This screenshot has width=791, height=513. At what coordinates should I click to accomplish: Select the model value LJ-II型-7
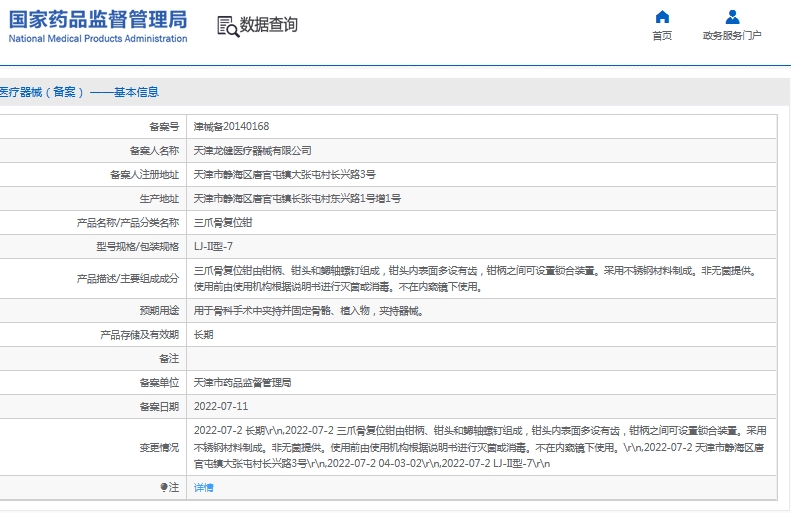(213, 246)
